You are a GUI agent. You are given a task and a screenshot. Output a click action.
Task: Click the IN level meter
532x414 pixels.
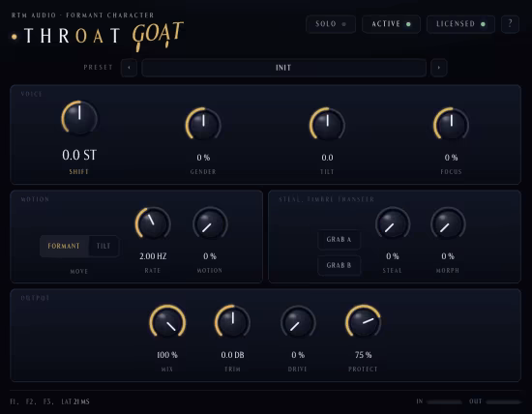[444, 402]
